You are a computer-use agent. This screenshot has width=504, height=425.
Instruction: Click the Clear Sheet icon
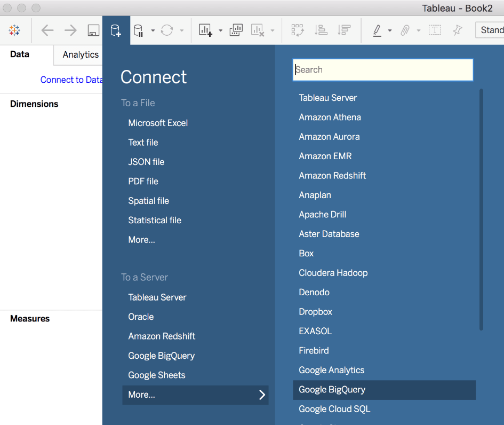[x=258, y=30]
